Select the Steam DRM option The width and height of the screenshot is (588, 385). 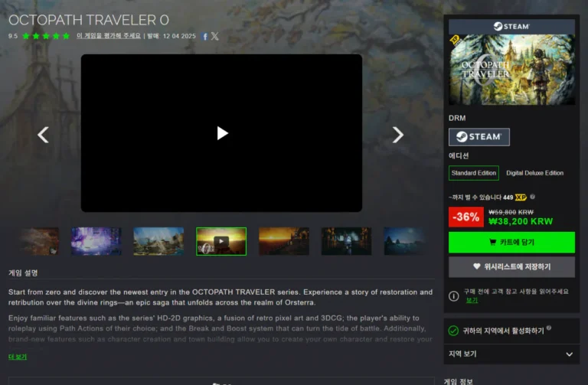pyautogui.click(x=479, y=137)
